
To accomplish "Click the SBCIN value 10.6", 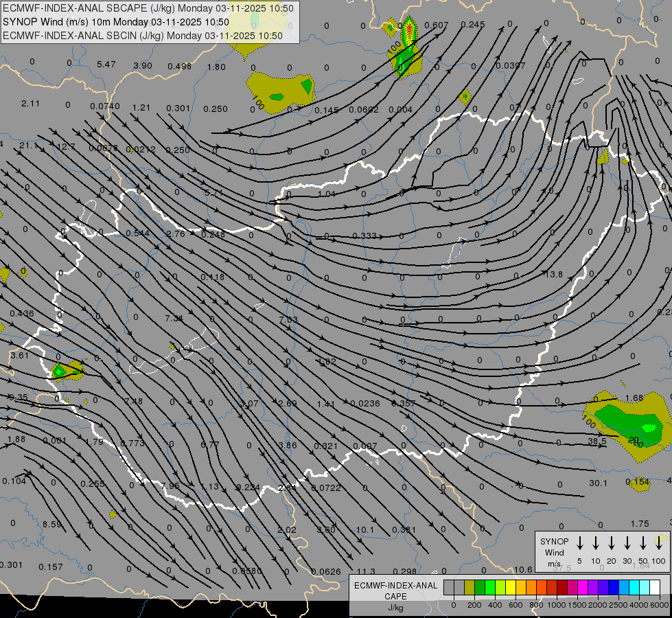I will (523, 569).
